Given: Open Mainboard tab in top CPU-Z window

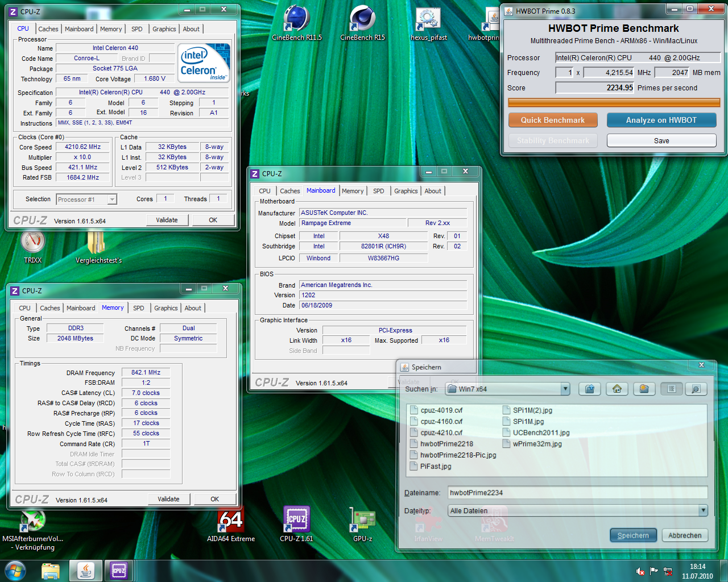Looking at the screenshot, I should 79,29.
